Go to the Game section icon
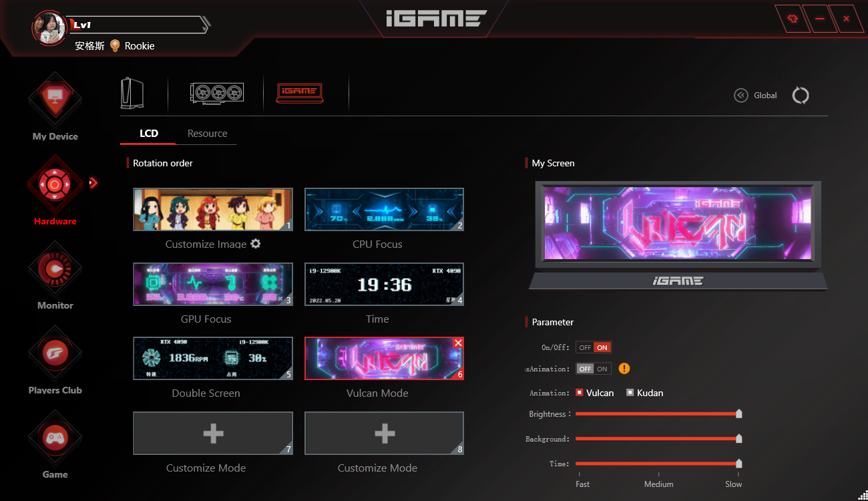868x501 pixels. (x=55, y=438)
